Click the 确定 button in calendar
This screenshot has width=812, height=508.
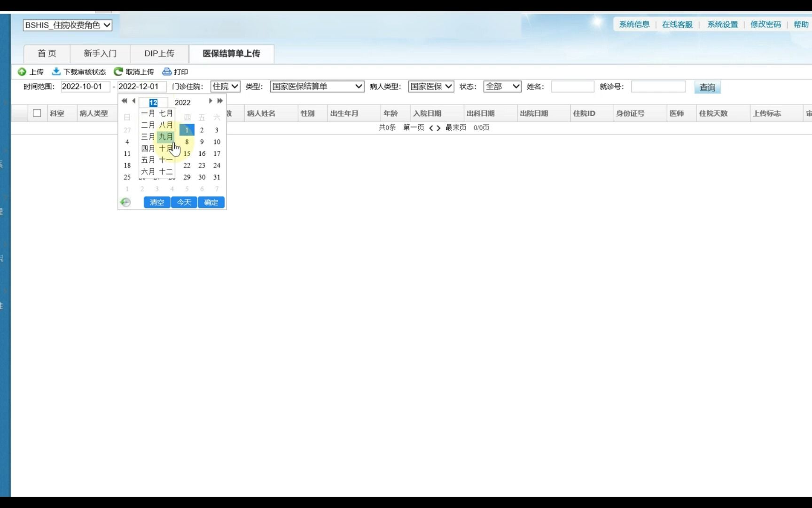211,202
